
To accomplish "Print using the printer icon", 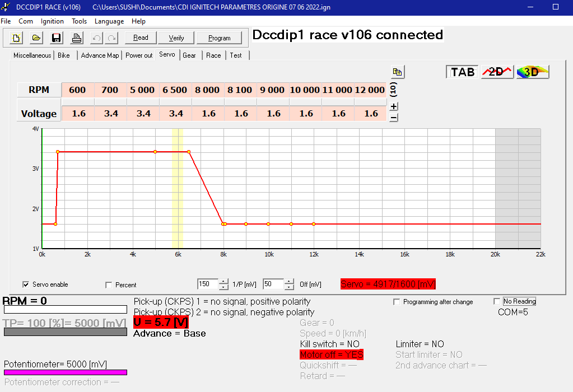I will point(76,38).
